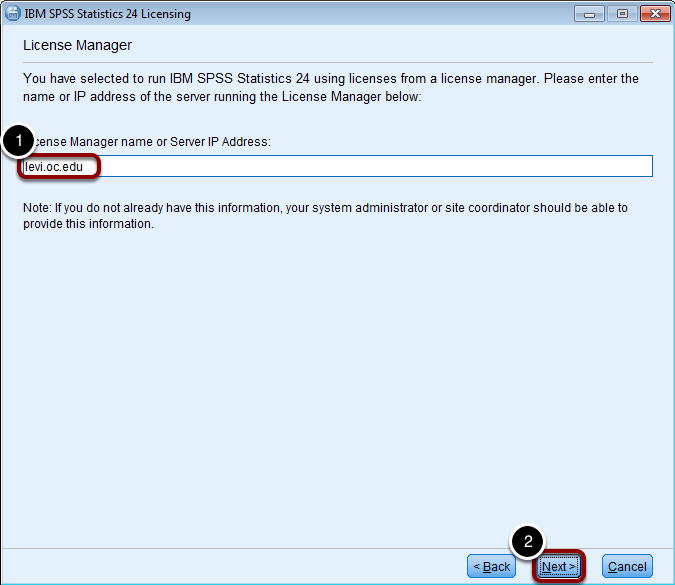
Task: Click the note about system administrator
Action: pyautogui.click(x=325, y=216)
